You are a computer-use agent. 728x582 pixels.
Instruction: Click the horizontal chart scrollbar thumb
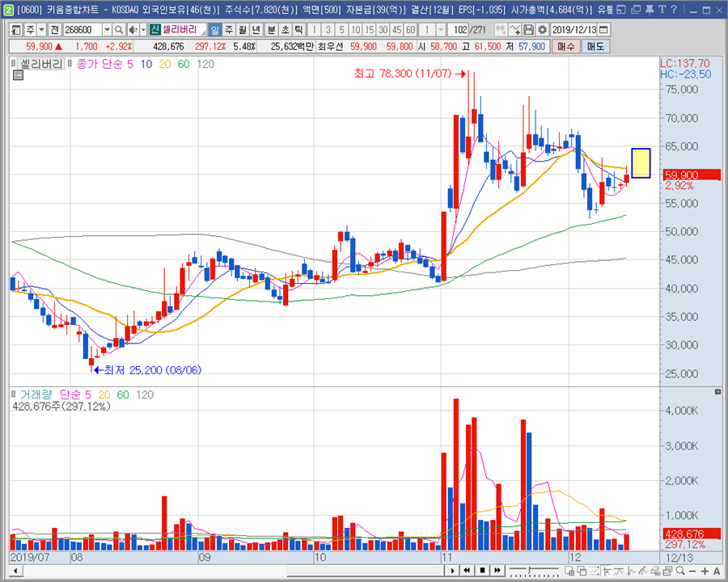(366, 571)
